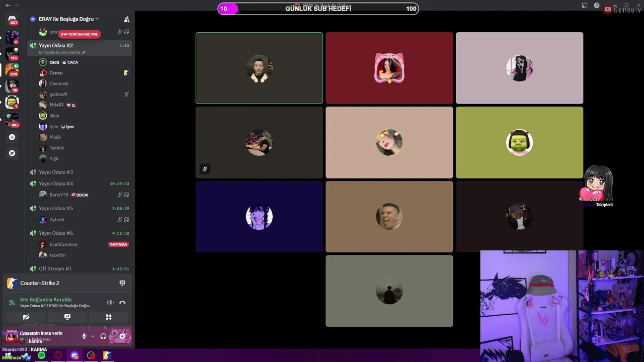This screenshot has height=362, width=644.
Task: Go back with title bar arrow
Action: [8, 5]
